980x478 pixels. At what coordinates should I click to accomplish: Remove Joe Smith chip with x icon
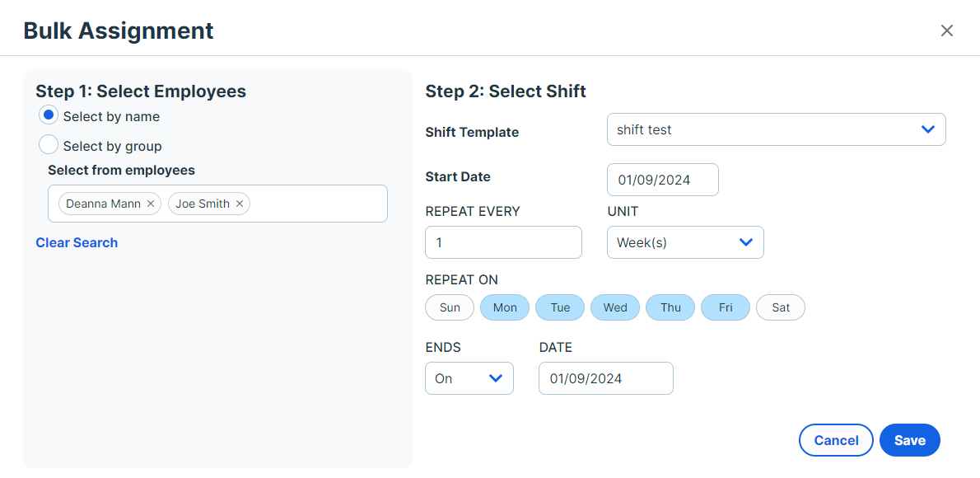point(239,204)
